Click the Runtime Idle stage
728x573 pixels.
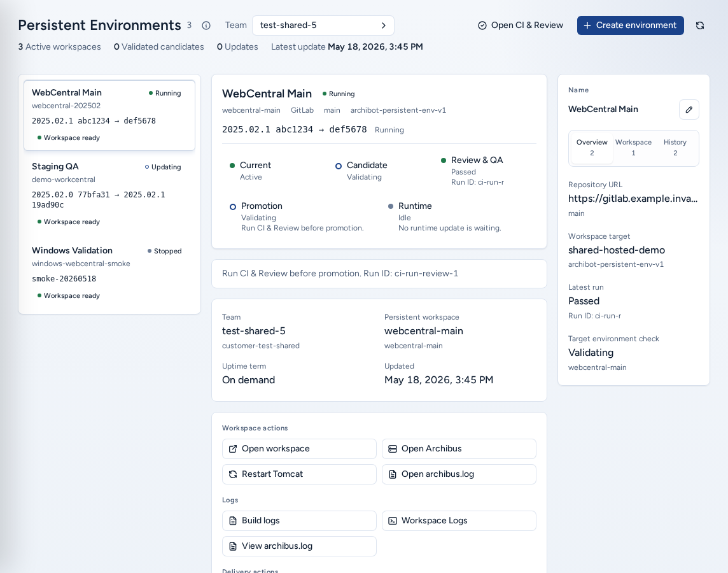(444, 217)
